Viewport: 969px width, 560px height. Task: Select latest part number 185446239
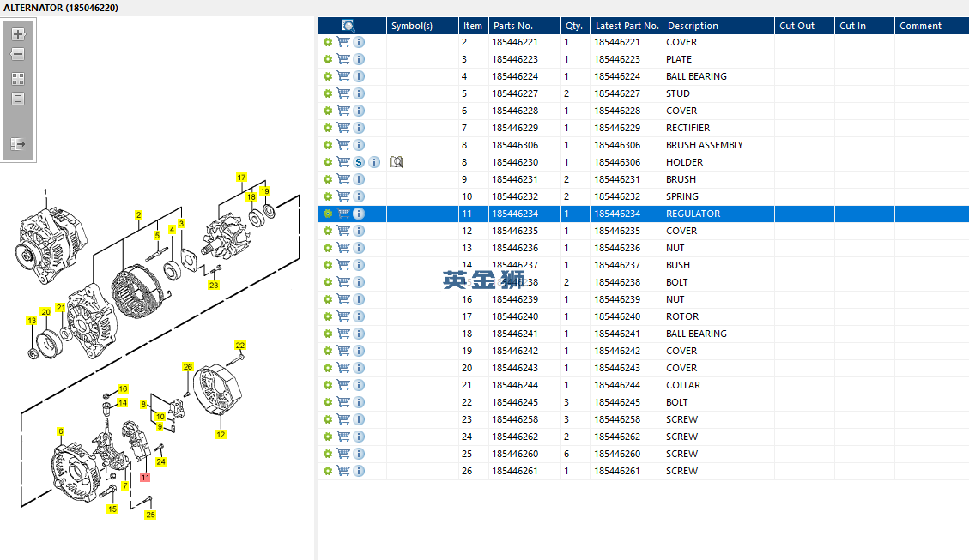(617, 299)
